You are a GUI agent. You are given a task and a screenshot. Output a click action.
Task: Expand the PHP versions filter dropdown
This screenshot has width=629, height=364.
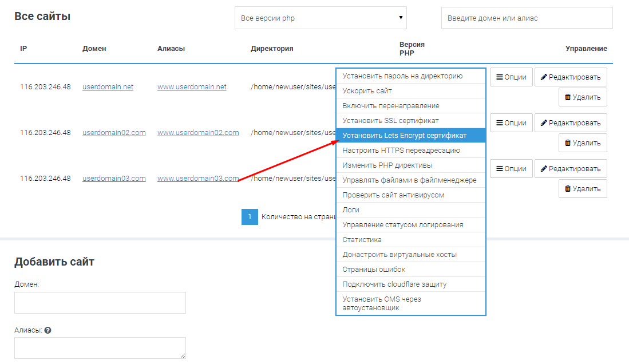click(x=321, y=18)
